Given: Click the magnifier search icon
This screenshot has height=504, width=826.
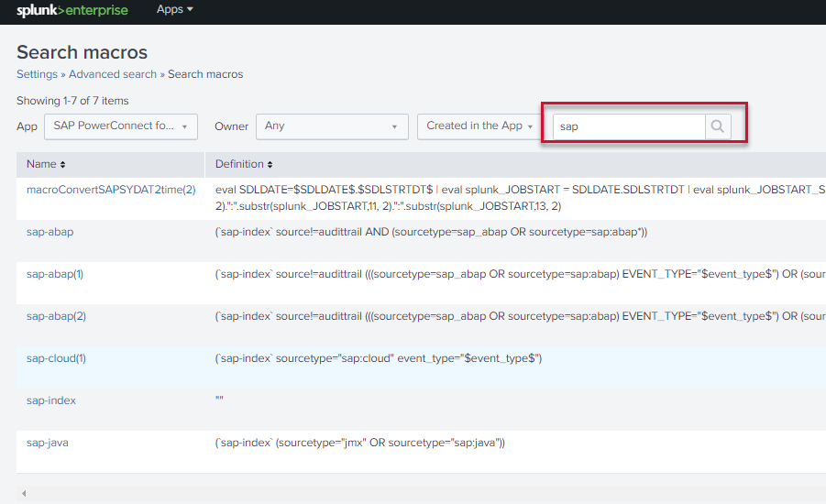Looking at the screenshot, I should 717,126.
